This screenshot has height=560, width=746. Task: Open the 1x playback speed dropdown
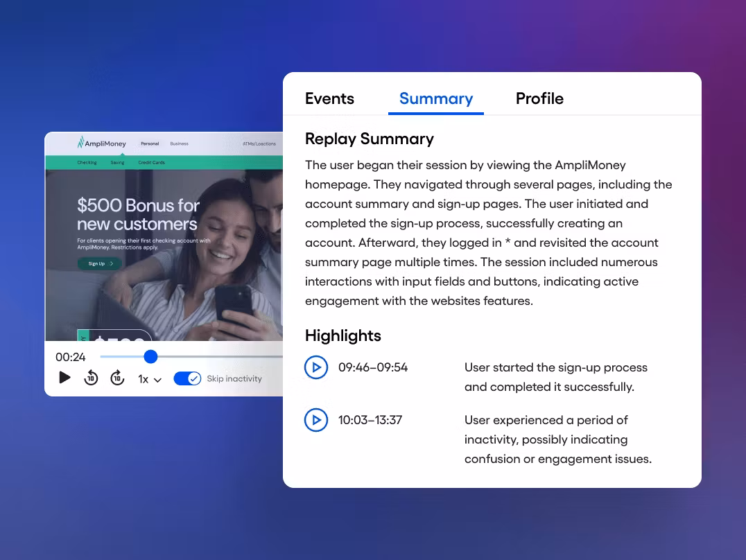coord(149,379)
